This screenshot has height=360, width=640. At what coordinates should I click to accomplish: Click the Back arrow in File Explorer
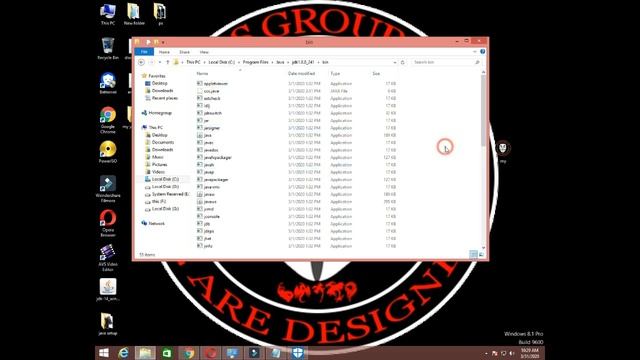(141, 62)
